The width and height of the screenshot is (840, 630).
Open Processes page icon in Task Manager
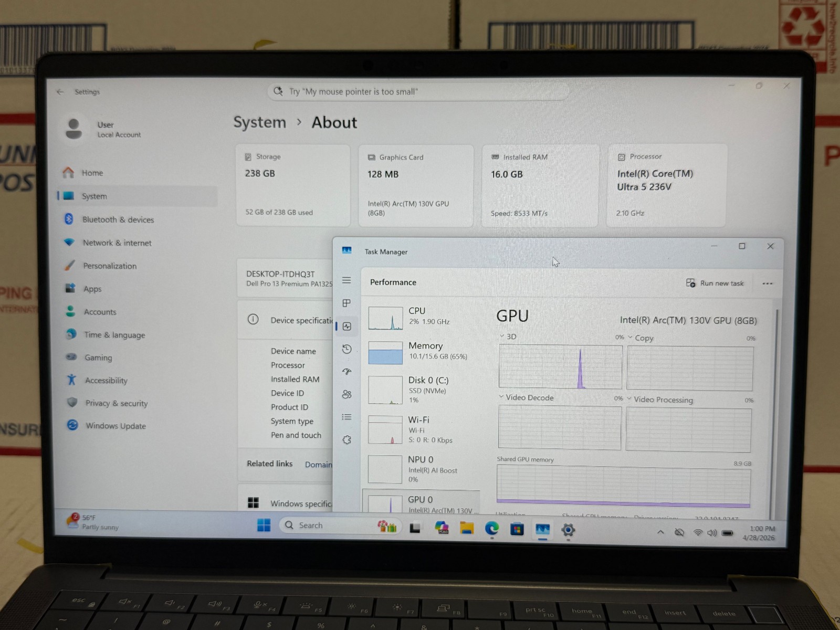pyautogui.click(x=346, y=303)
